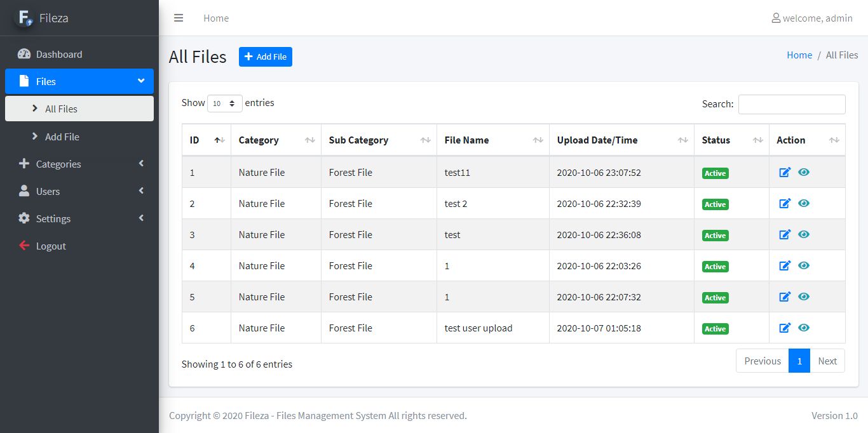The image size is (868, 433).
Task: View file in row 5 via eye icon
Action: tap(804, 296)
